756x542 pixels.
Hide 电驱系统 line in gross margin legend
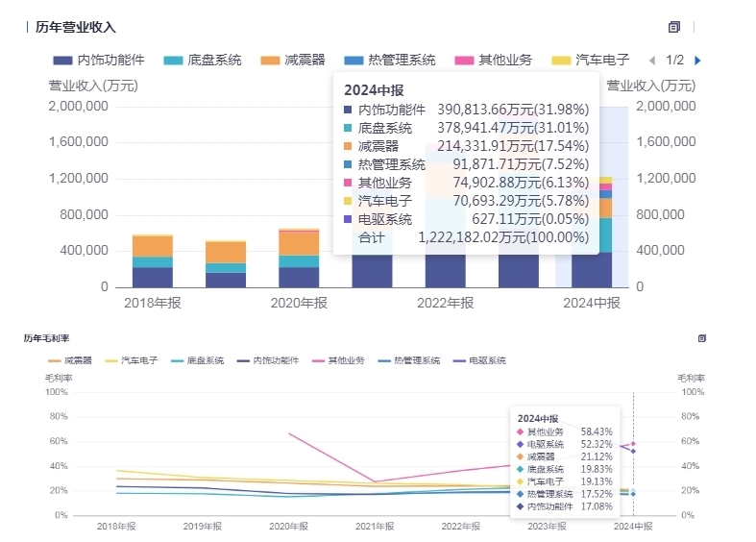coord(479,360)
